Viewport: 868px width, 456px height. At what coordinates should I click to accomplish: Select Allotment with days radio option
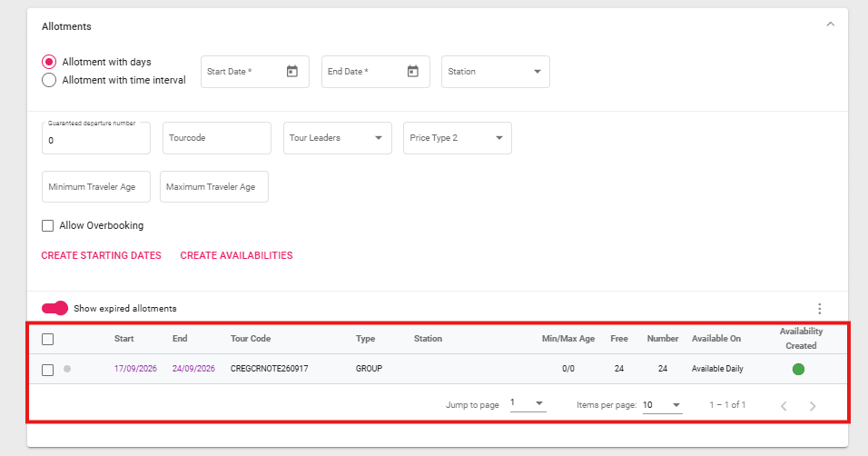49,62
